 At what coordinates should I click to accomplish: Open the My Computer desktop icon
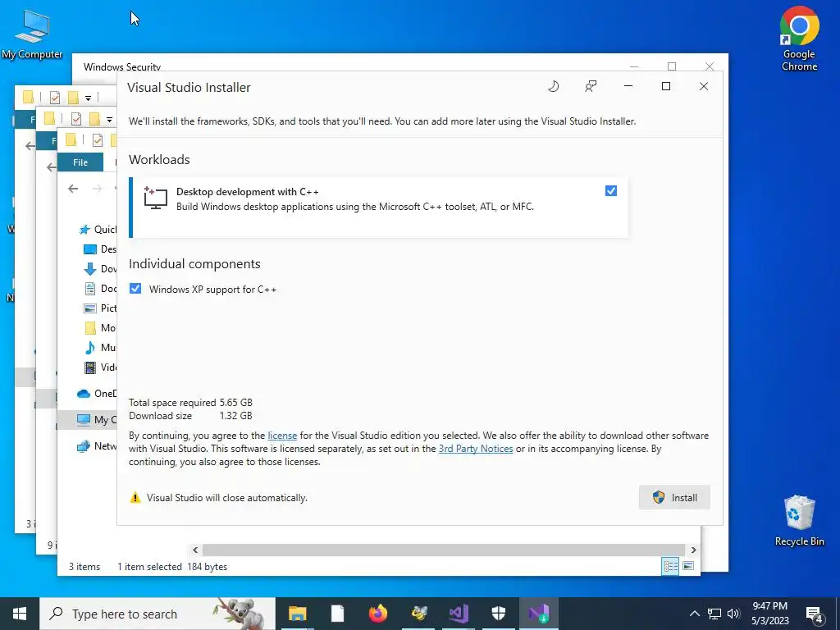pyautogui.click(x=32, y=34)
